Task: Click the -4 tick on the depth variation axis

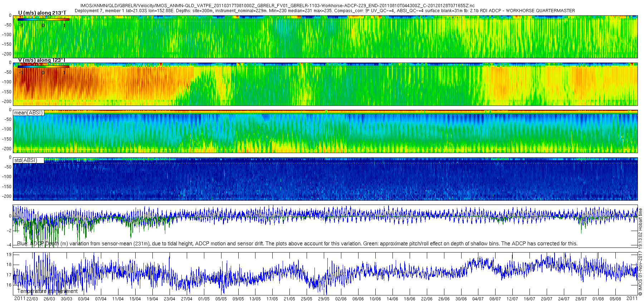Action: coord(9,245)
